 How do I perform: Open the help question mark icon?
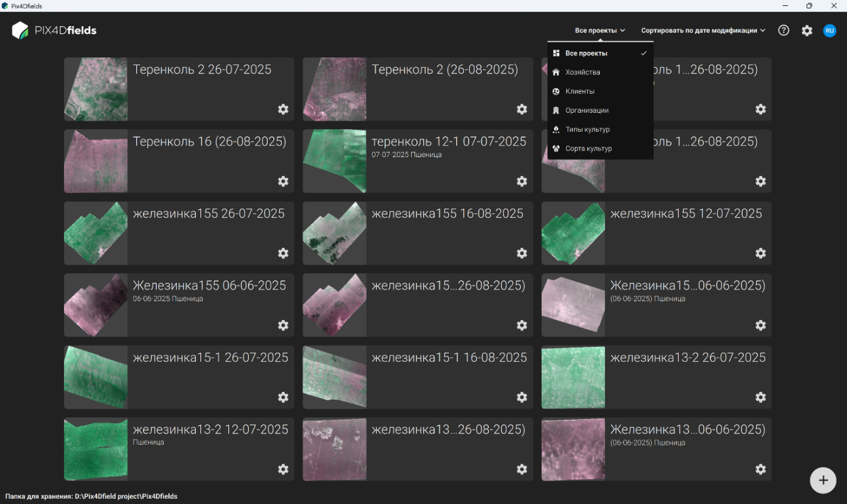[784, 31]
